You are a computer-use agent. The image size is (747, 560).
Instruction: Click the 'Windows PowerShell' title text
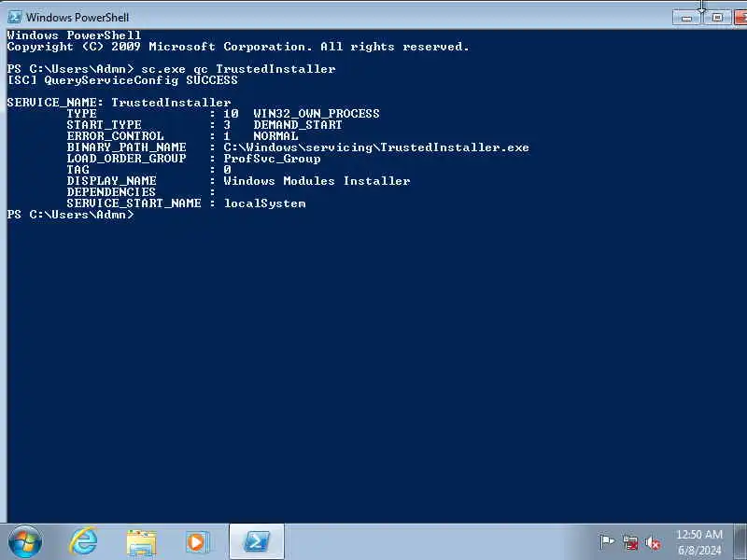coord(78,18)
